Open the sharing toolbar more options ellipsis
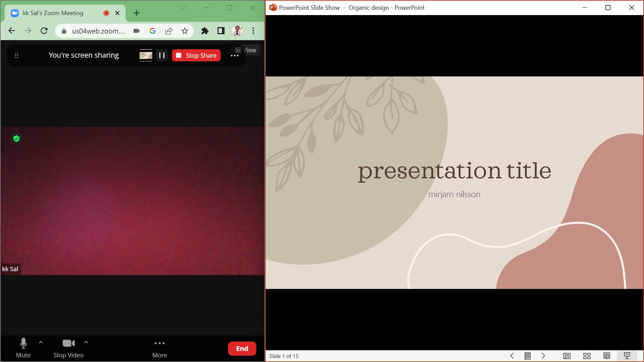 click(234, 56)
